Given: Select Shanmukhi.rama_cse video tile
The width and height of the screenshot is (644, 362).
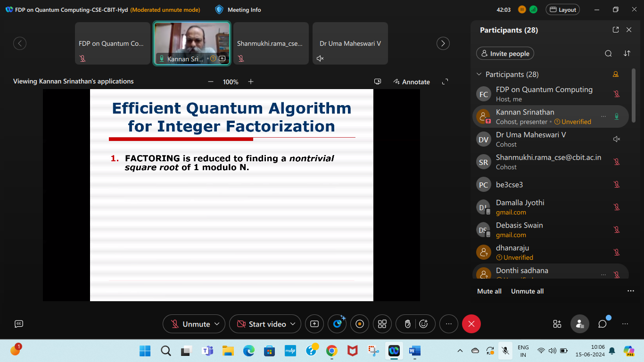Looking at the screenshot, I should (x=271, y=43).
